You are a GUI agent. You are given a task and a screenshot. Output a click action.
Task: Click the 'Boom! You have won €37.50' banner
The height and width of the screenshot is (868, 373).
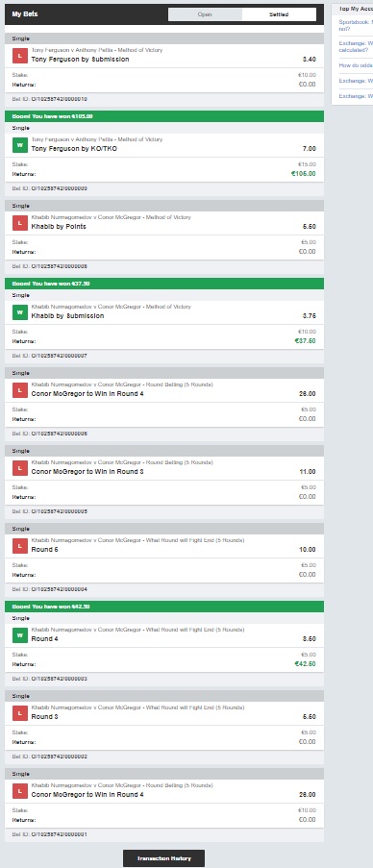click(164, 284)
